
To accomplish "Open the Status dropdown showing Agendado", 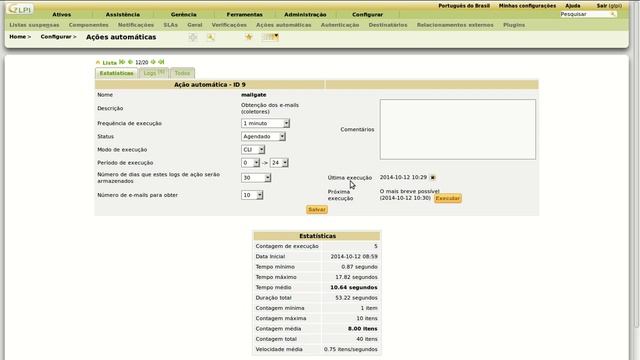I will point(263,136).
